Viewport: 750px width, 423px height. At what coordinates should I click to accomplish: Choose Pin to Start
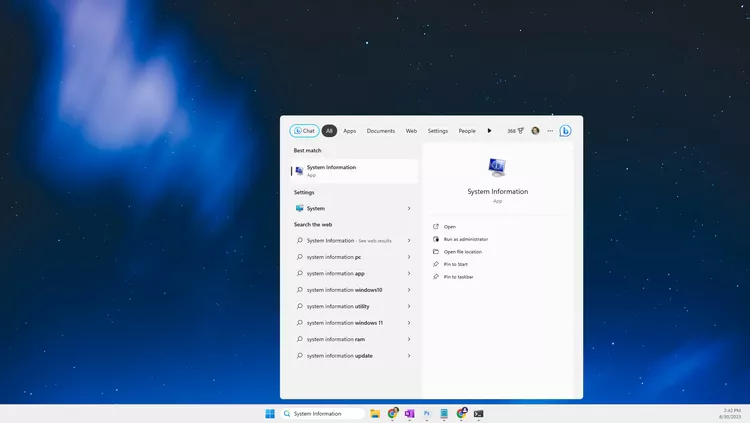click(455, 264)
